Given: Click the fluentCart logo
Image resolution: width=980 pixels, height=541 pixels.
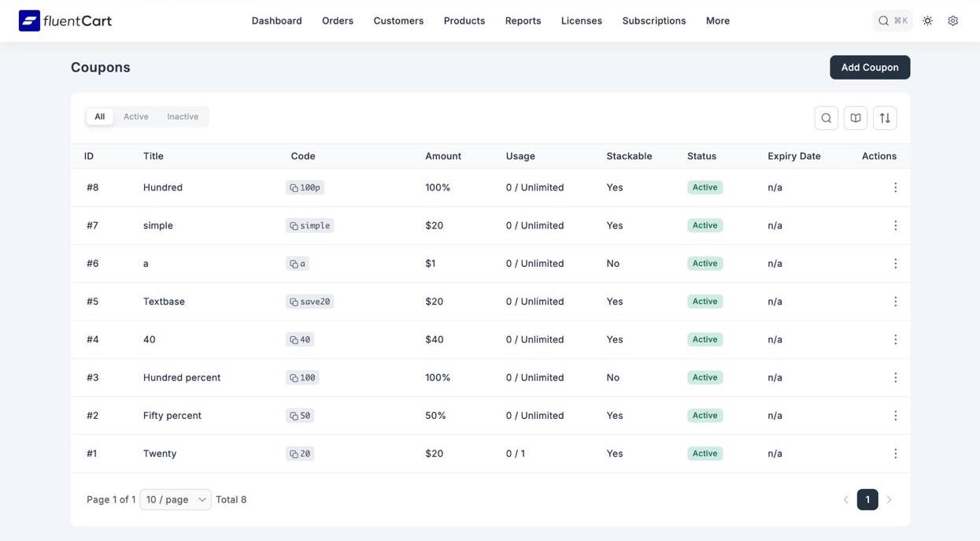Looking at the screenshot, I should tap(65, 21).
